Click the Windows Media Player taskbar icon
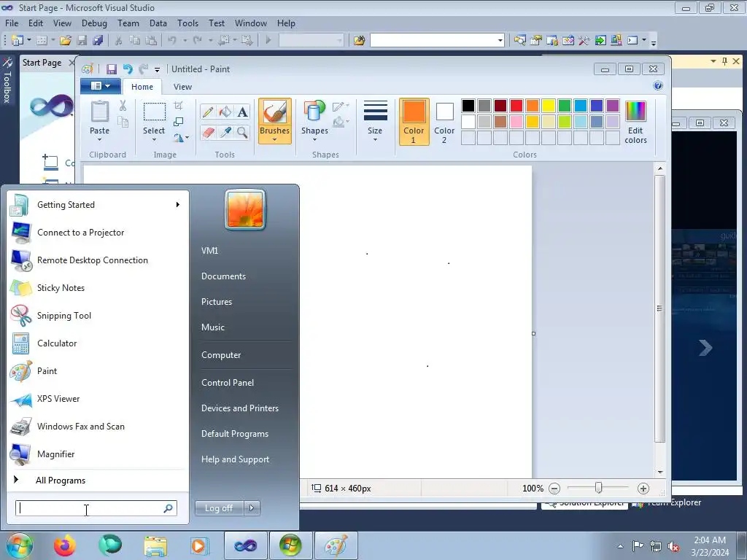747x560 pixels. 199,545
